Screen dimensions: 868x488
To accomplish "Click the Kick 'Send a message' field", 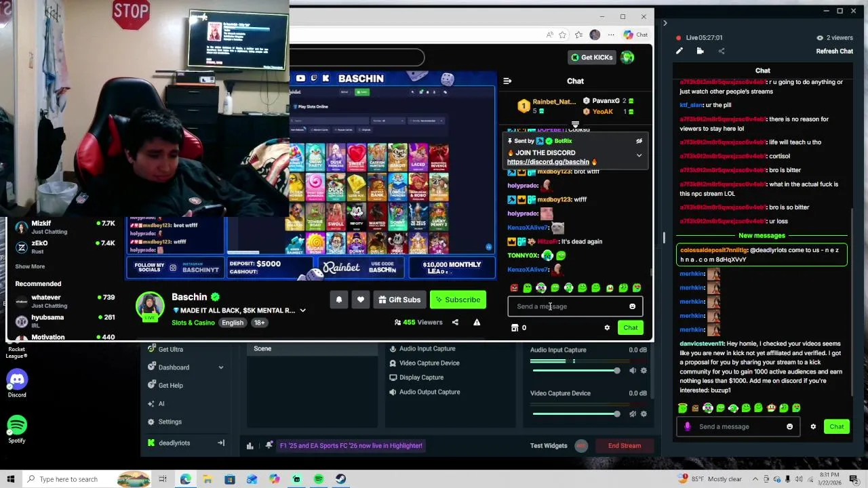I will 568,306.
